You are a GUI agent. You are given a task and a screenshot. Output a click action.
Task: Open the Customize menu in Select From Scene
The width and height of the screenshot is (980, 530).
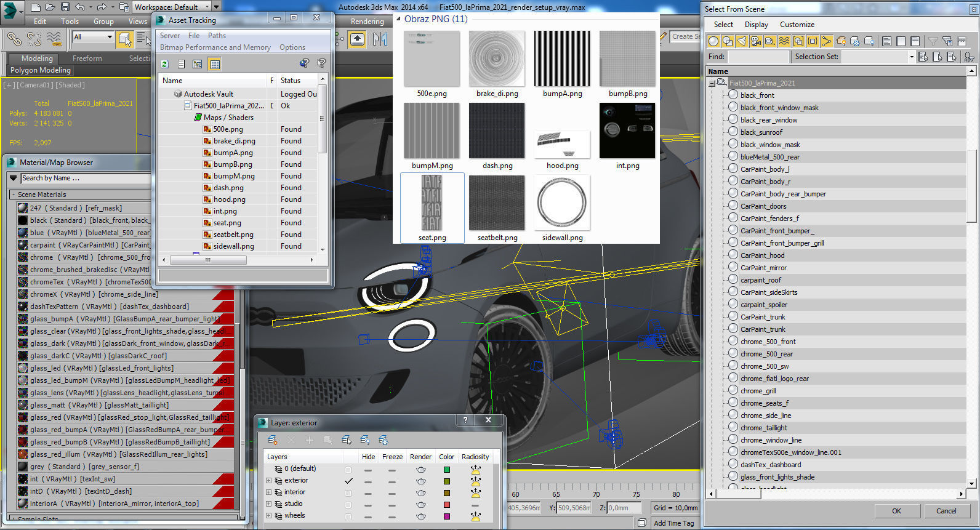(x=797, y=25)
